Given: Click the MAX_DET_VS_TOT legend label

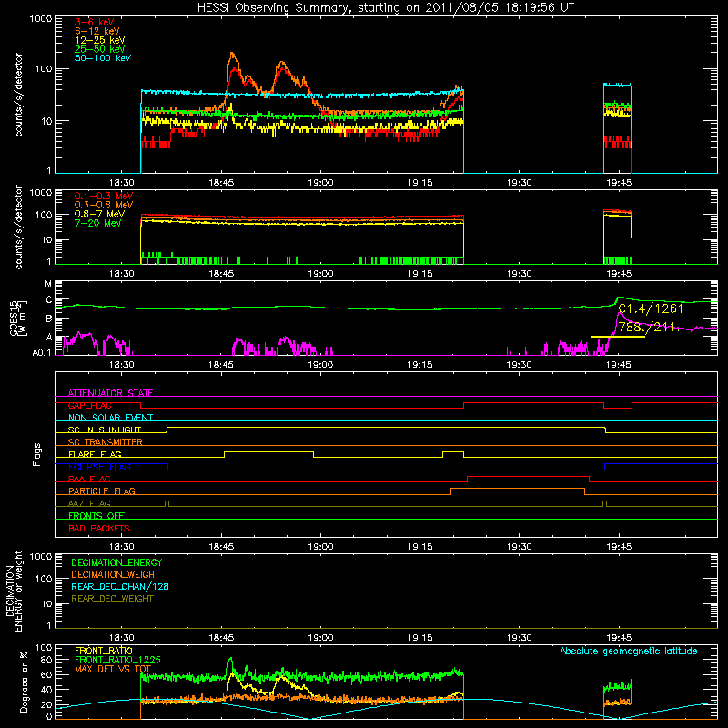Looking at the screenshot, I should coord(112,669).
